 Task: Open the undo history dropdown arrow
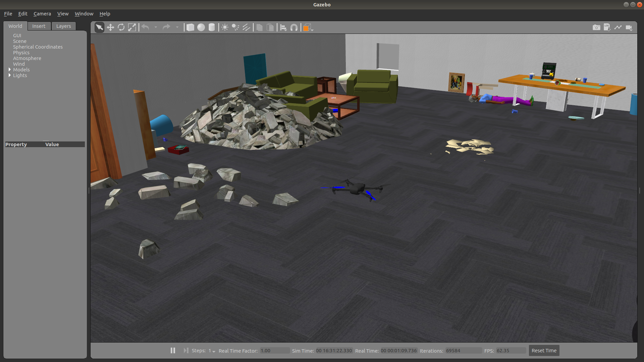(156, 27)
